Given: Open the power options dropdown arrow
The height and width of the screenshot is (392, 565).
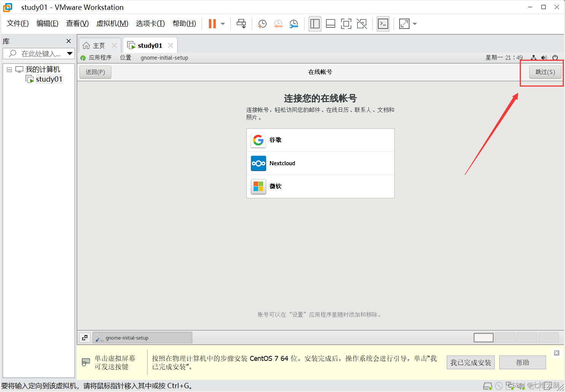Looking at the screenshot, I should pos(223,24).
